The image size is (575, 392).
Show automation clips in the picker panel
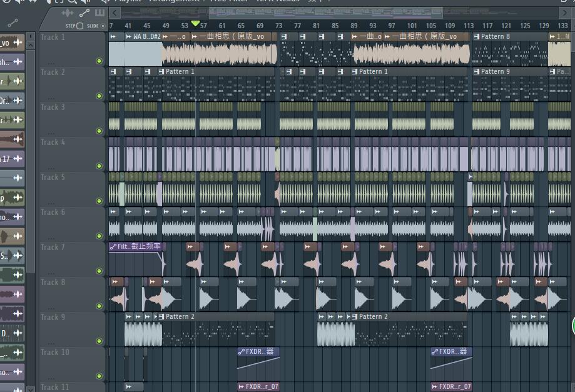(x=84, y=13)
